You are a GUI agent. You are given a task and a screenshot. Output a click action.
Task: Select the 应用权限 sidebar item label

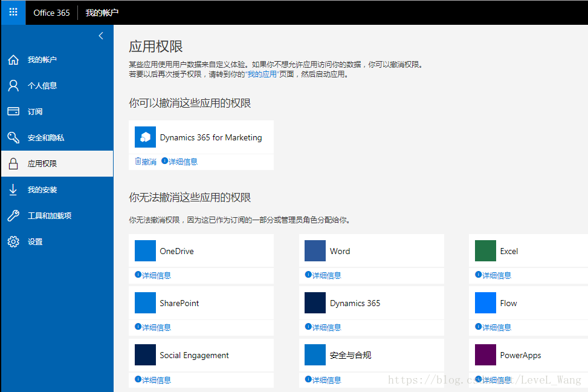point(42,164)
